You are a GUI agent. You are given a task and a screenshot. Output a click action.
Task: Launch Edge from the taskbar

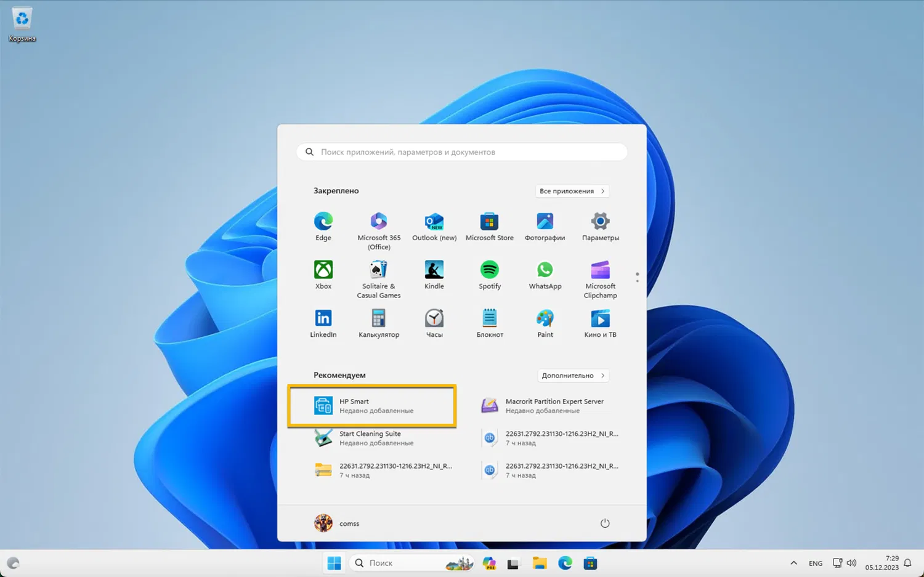[565, 563]
